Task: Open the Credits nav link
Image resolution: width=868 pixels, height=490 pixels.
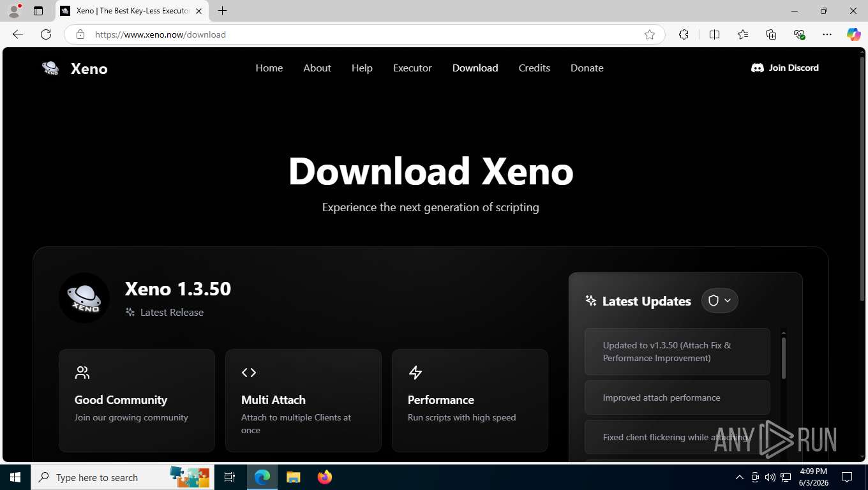Action: pos(534,68)
